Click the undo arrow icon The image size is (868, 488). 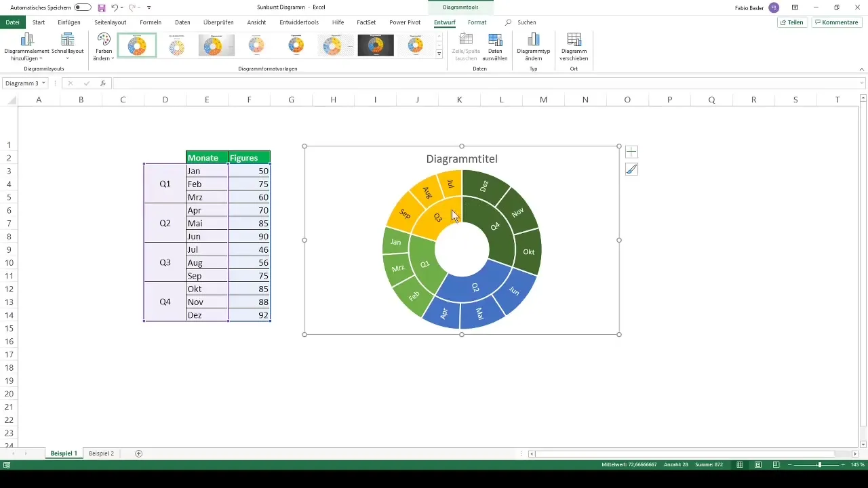click(114, 7)
